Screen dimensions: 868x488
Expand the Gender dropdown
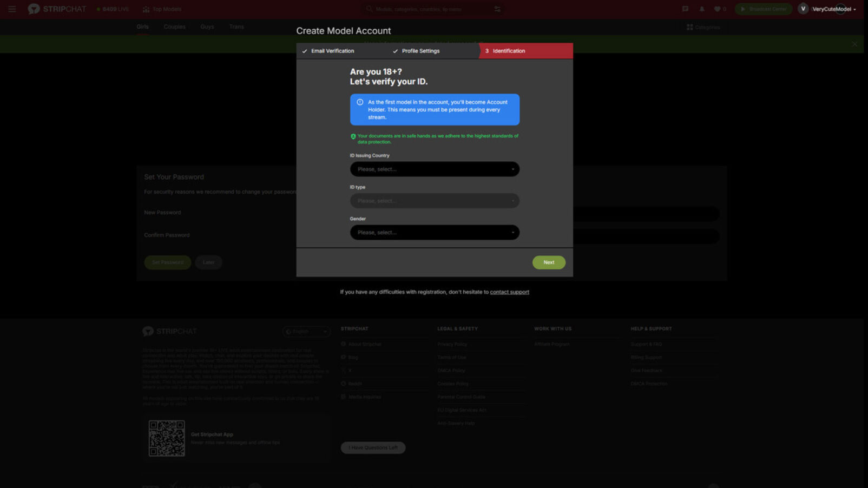(x=434, y=233)
